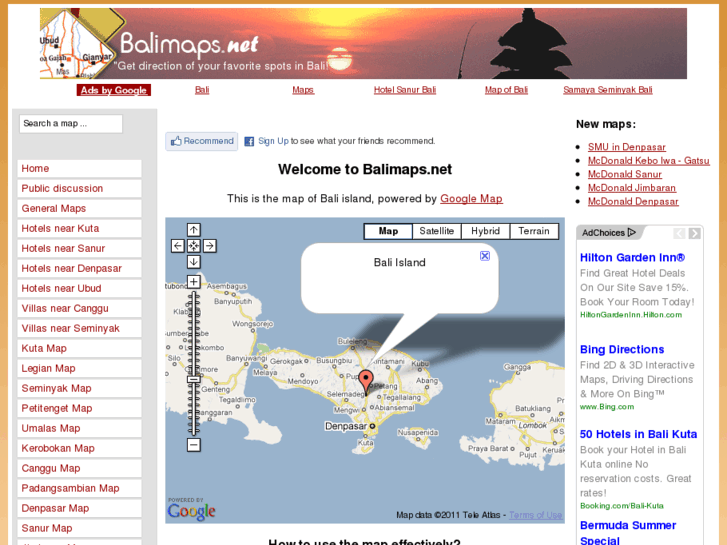Viewport: 727px width, 545px height.
Task: Switch to Hybrid view
Action: 485,231
